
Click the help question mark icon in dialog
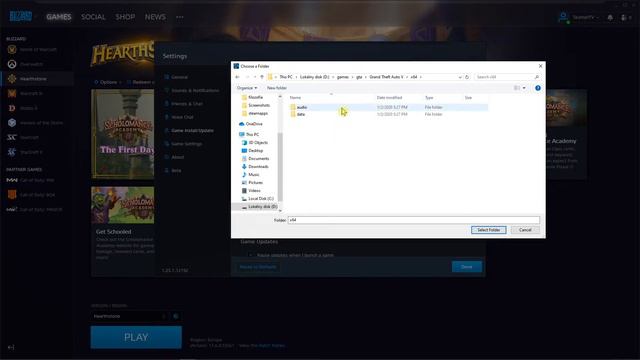pyautogui.click(x=538, y=88)
